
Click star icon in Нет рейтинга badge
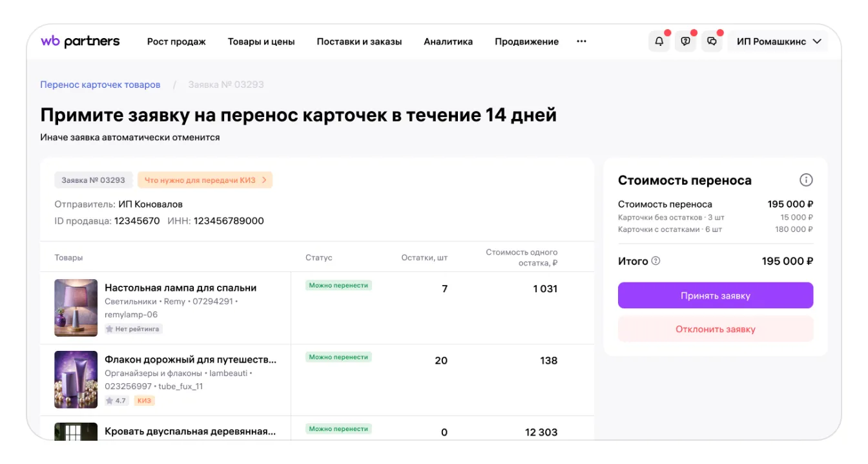click(110, 329)
